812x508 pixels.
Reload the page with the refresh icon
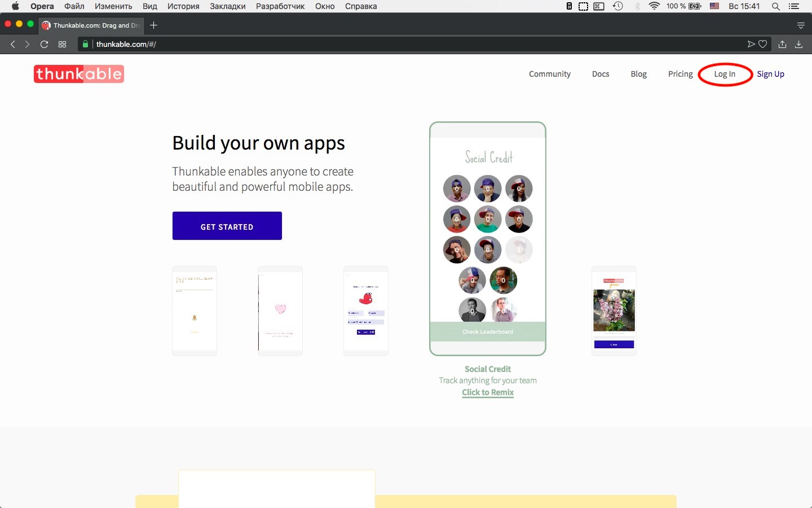[x=44, y=44]
